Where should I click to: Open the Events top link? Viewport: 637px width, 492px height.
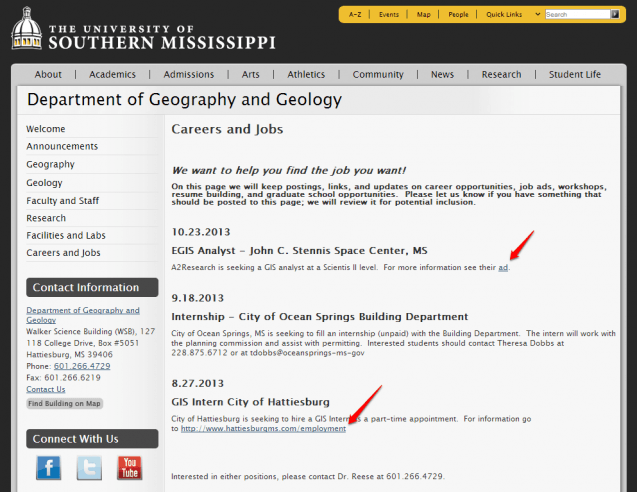389,15
